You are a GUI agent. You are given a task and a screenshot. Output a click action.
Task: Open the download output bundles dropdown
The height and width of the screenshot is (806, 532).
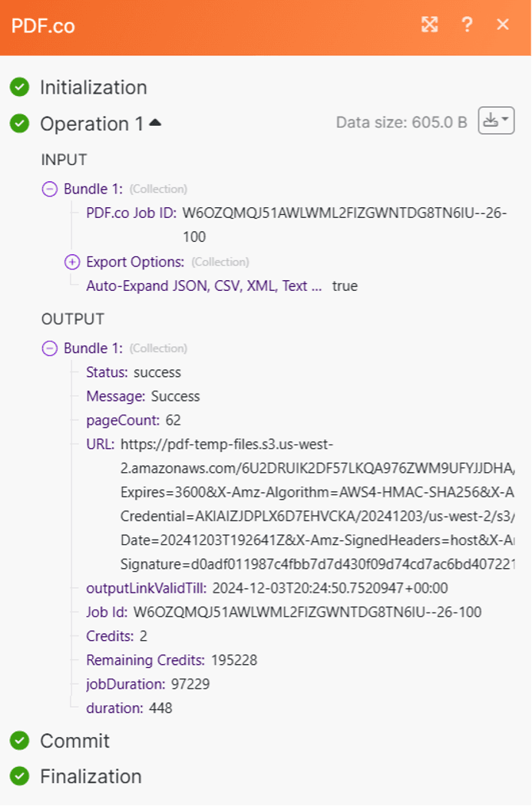[496, 121]
